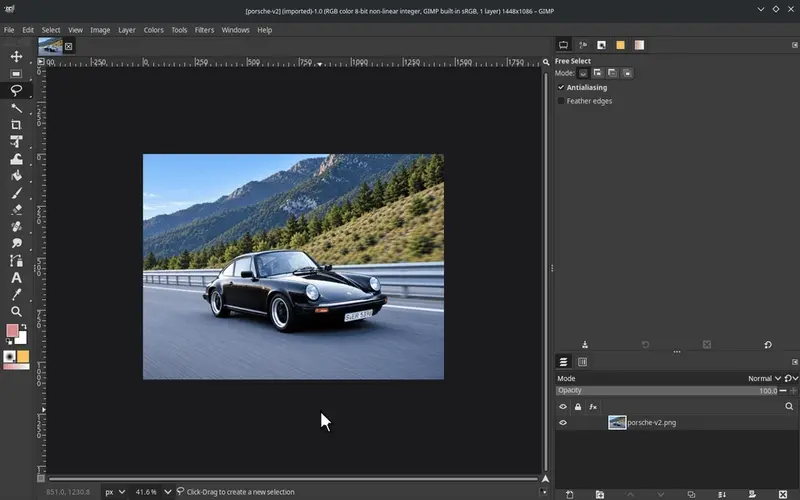Set selection mode to Subtract
This screenshot has height=500, width=800.
point(612,73)
